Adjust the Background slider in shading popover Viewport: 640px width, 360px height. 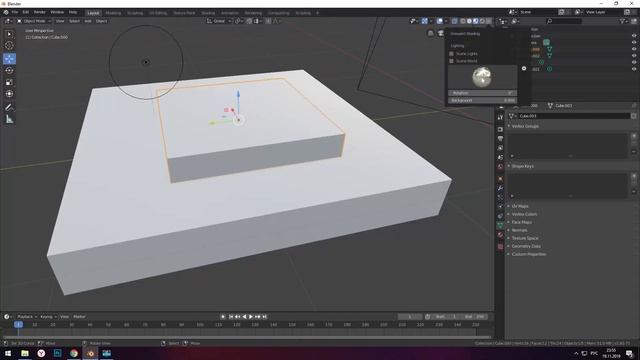point(482,100)
